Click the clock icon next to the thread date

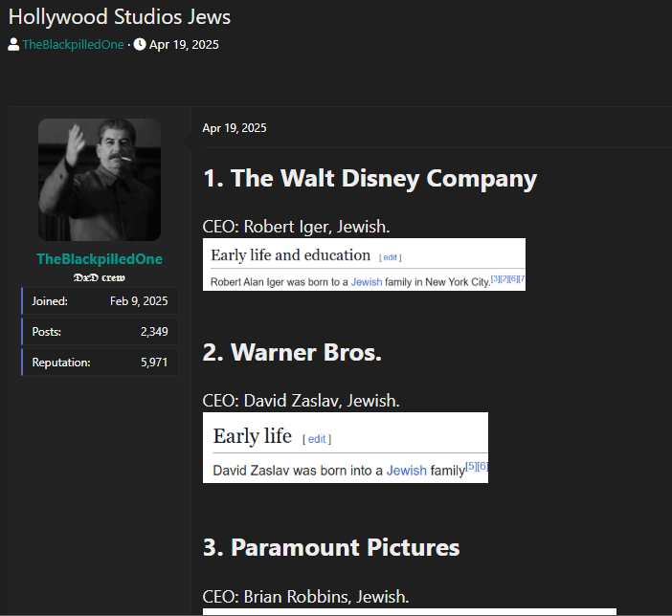tap(140, 44)
